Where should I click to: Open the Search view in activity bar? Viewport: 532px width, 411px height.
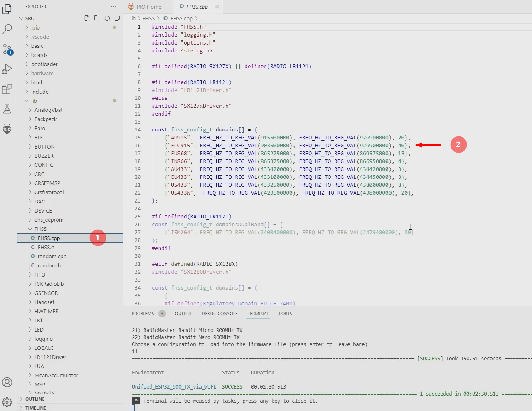click(7, 29)
